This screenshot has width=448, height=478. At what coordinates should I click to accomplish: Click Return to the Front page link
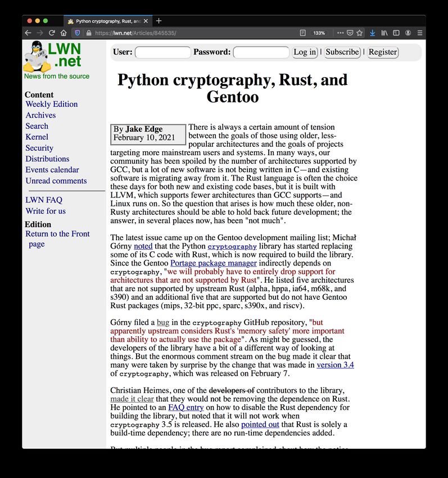click(57, 238)
